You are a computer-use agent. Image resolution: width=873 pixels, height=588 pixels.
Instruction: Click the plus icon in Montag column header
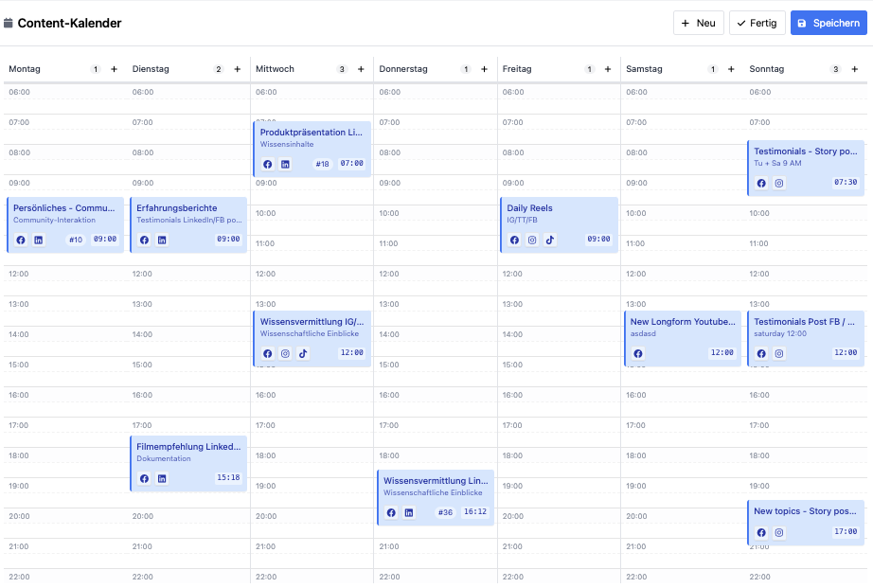coord(114,69)
